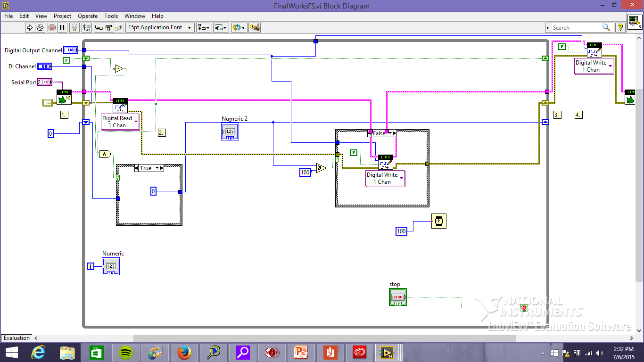This screenshot has height=362, width=644.
Task: Click the Abort Execution stop button
Action: 52,27
